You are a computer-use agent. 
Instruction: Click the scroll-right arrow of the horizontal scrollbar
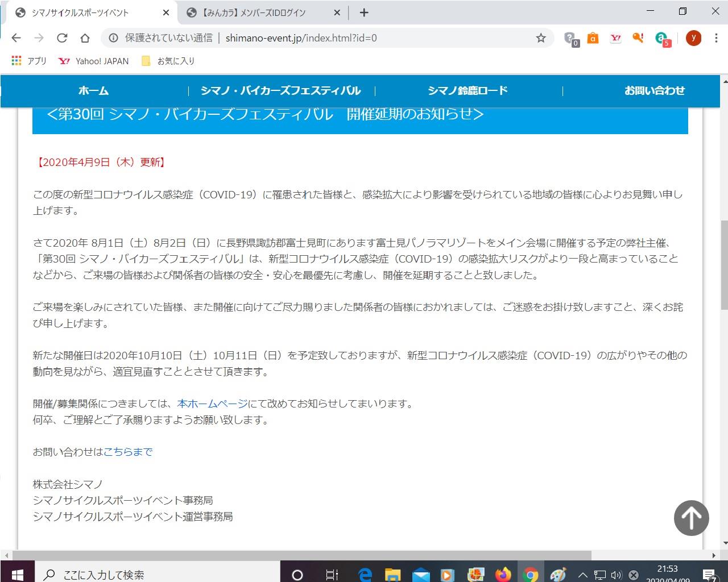click(x=714, y=555)
